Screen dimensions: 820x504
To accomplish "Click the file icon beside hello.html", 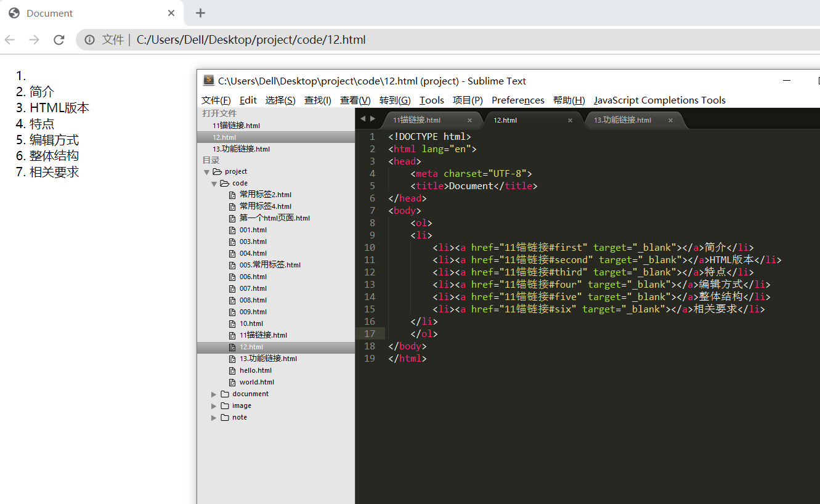I will coord(232,370).
